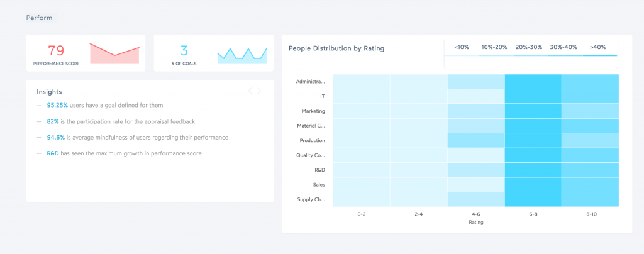644x254 pixels.
Task: Click the IT row 6-8 rating cell
Action: coord(533,96)
